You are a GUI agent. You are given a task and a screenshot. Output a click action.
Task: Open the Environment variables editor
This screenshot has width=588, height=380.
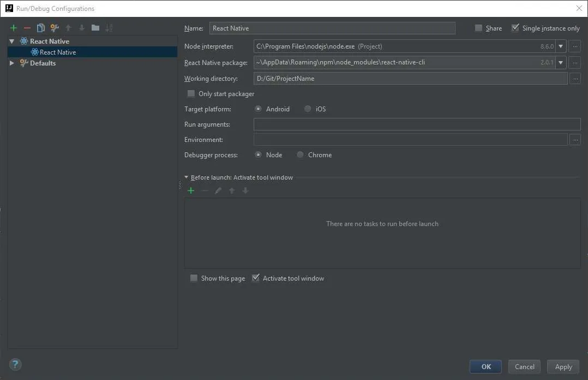click(x=575, y=140)
